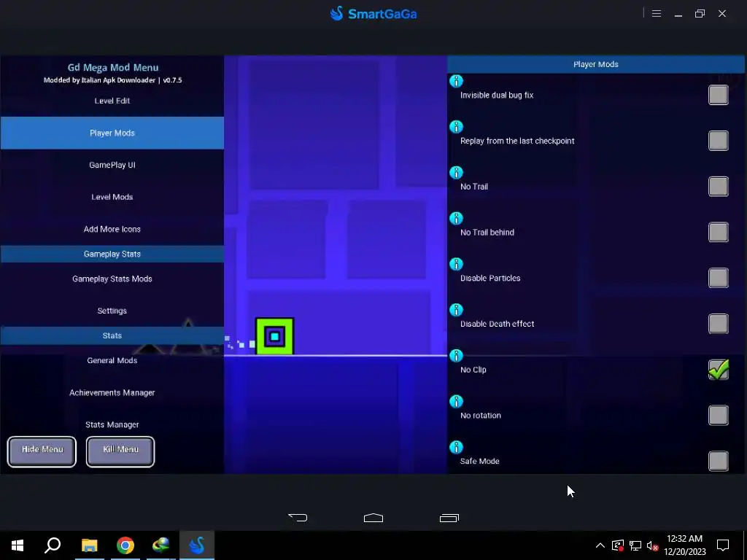Image resolution: width=747 pixels, height=560 pixels.
Task: Enable the Disable Particles checkbox
Action: (x=718, y=278)
